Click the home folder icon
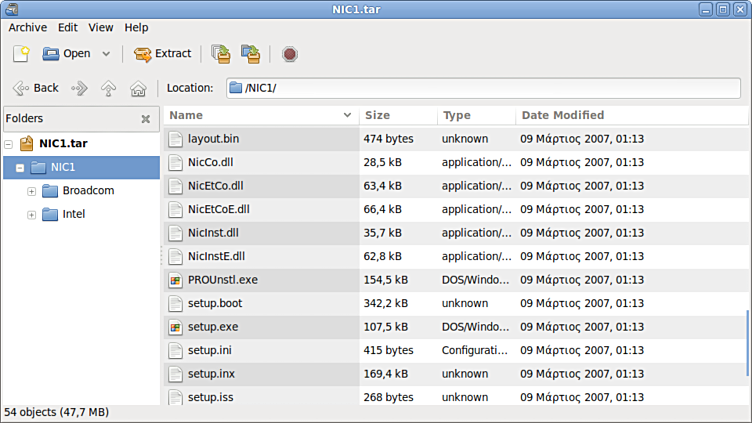This screenshot has height=423, width=752. coord(138,88)
